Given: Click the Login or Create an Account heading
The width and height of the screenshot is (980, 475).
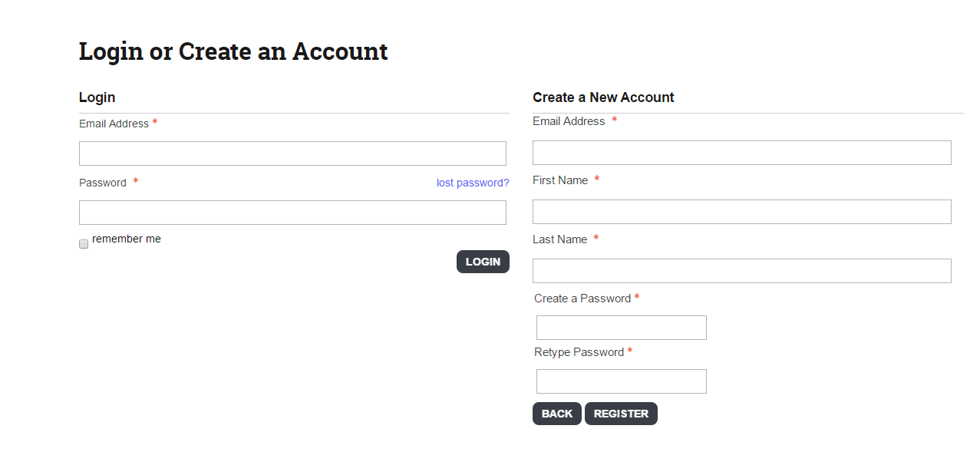Looking at the screenshot, I should [233, 51].
